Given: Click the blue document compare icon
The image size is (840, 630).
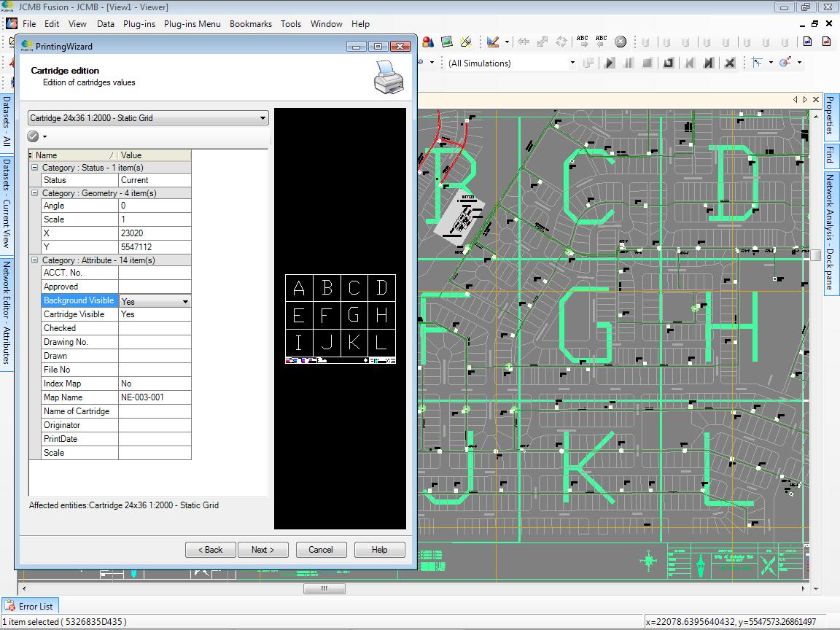Looking at the screenshot, I should pos(808,42).
